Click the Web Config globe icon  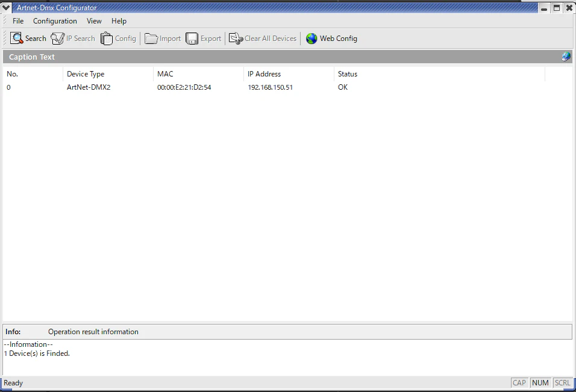(311, 39)
